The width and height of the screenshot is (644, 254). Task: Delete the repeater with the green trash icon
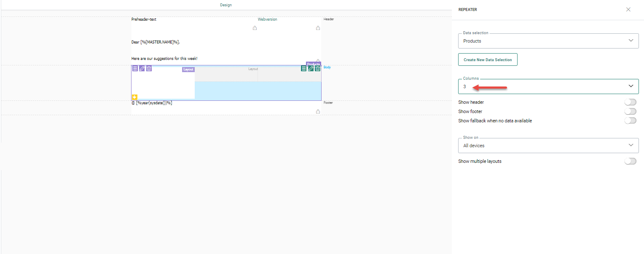[317, 68]
